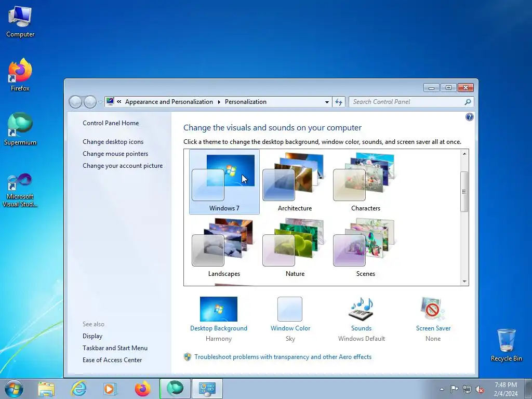Screen dimensions: 532x399
Task: Select the Landscapes theme
Action: [224, 248]
